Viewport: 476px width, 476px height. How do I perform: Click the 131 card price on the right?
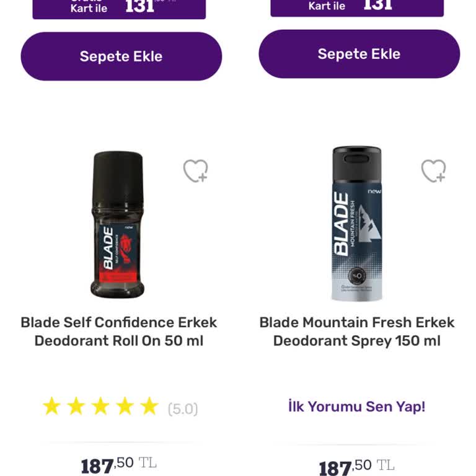[377, 6]
